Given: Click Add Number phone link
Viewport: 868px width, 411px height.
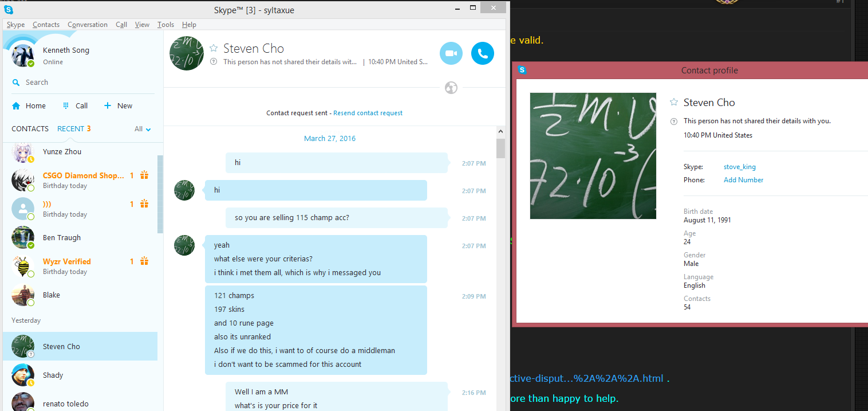Looking at the screenshot, I should [x=743, y=180].
